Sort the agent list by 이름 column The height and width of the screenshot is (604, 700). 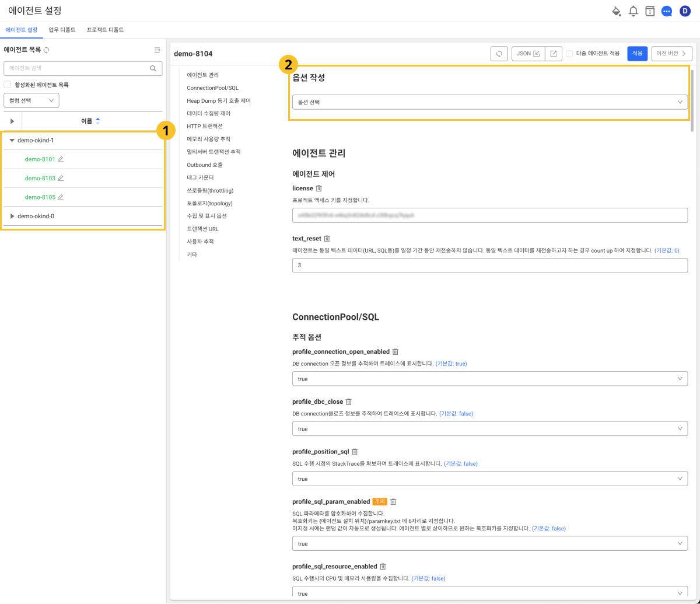[90, 121]
